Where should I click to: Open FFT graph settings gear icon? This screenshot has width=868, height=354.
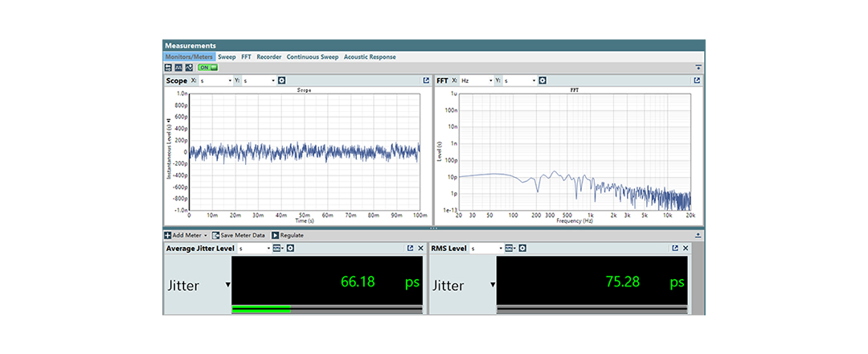coord(542,80)
